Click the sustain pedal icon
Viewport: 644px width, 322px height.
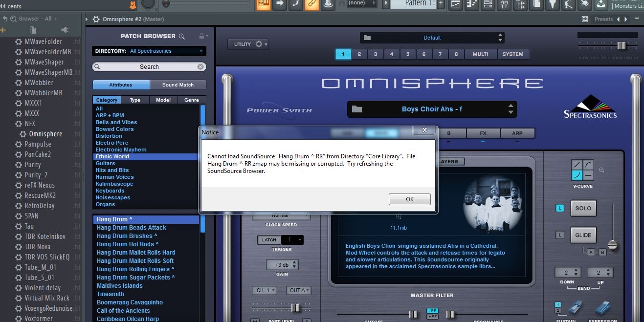[576, 308]
